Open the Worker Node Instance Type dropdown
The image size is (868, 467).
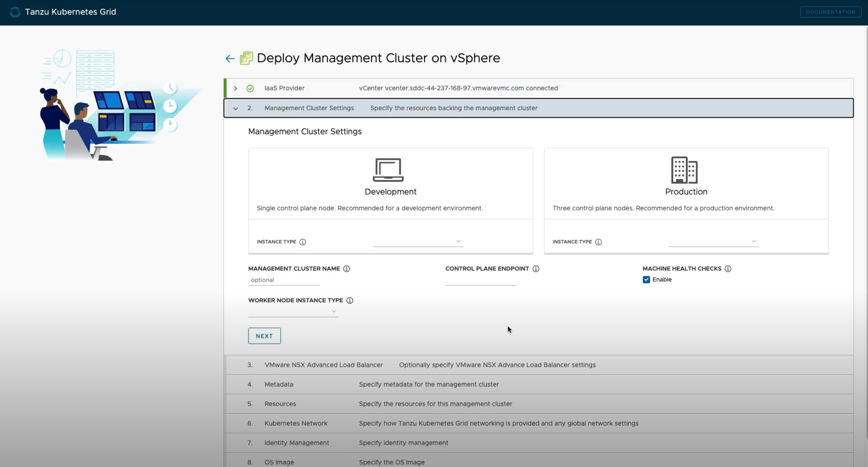click(293, 311)
